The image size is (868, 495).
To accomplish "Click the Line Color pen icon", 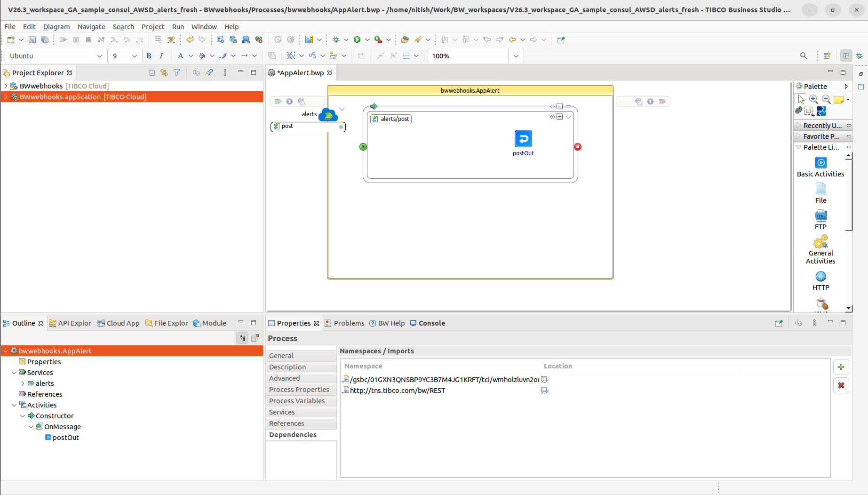I will click(223, 56).
